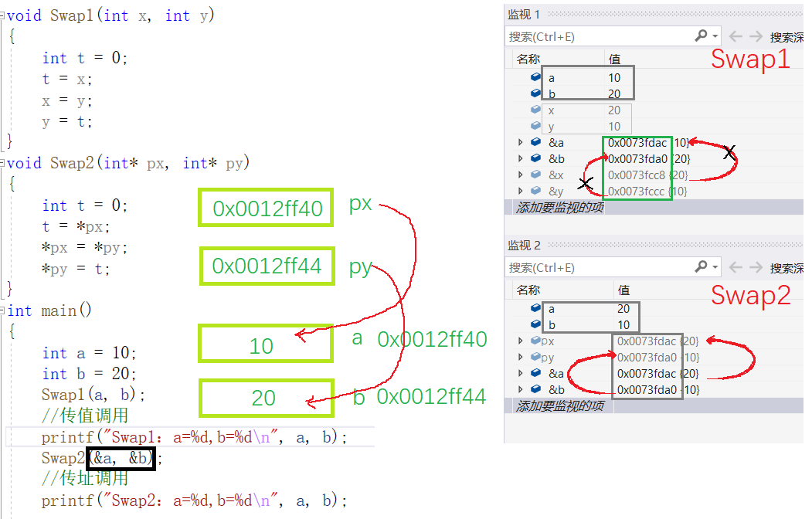The width and height of the screenshot is (812, 519).
Task: Click the back arrow in Watch 1 search bar
Action: (736, 36)
